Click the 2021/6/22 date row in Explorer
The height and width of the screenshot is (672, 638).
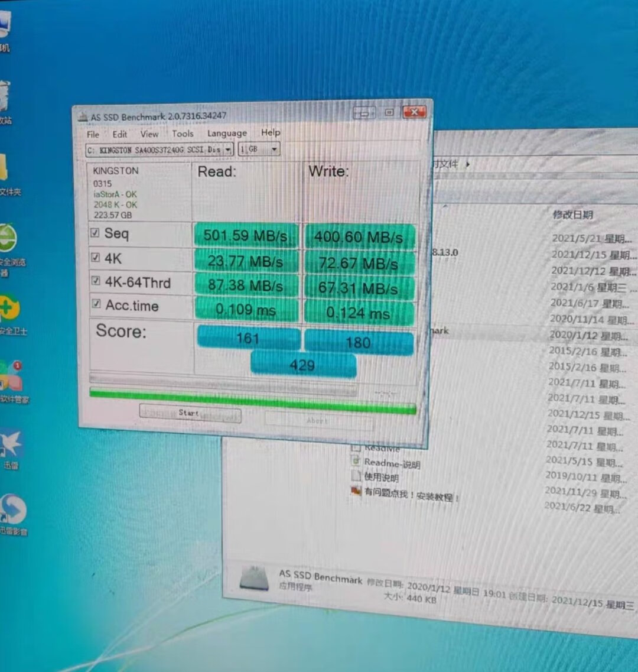coord(582,508)
